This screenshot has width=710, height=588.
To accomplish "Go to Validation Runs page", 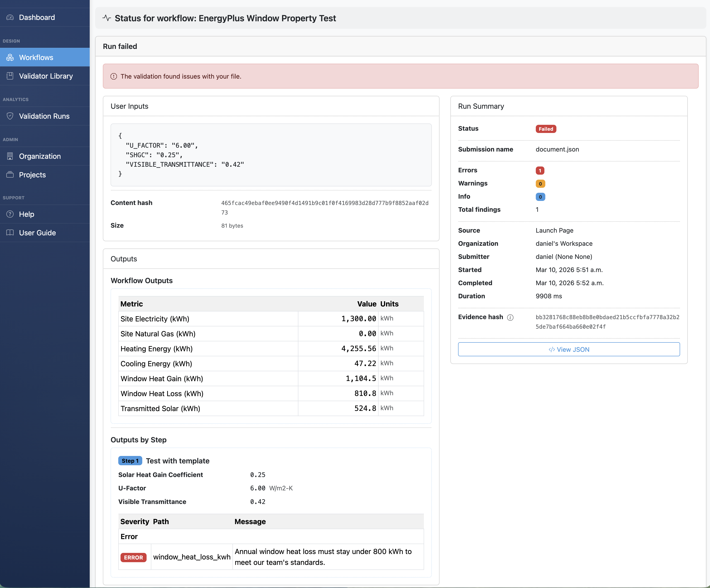I will tap(44, 116).
